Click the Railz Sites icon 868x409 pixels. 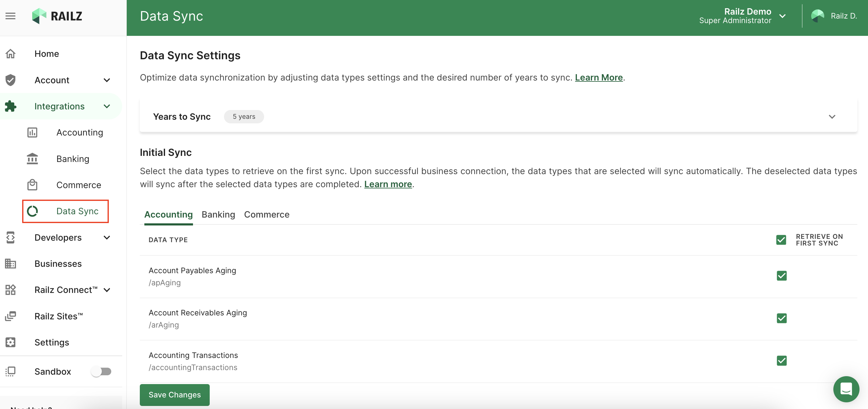[x=10, y=316]
